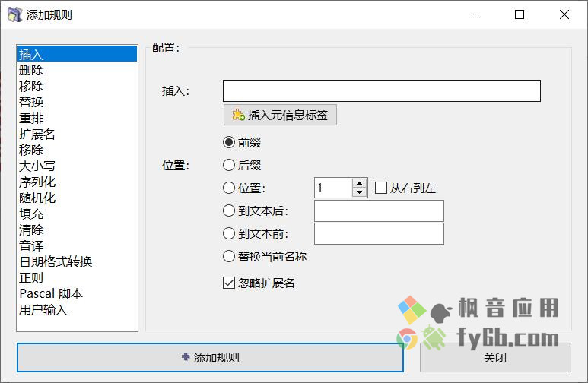Viewport: 588px width, 383px height.
Task: Select the 删除 rule in the list
Action: tap(77, 70)
